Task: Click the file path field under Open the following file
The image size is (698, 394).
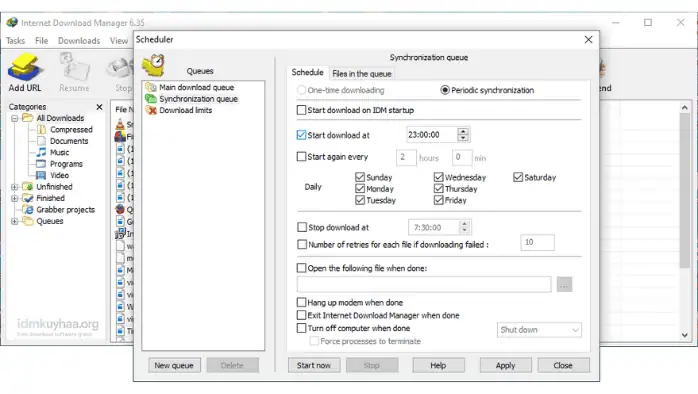Action: (424, 284)
